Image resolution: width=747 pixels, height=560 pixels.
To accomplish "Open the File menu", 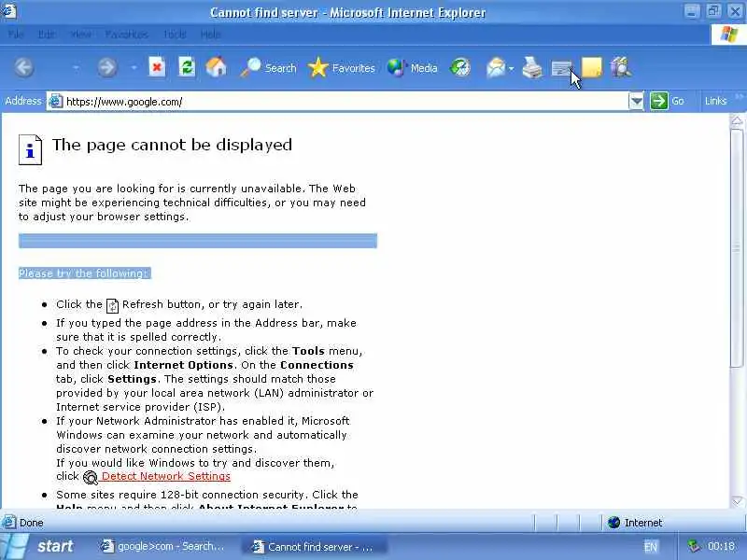I will click(x=16, y=35).
